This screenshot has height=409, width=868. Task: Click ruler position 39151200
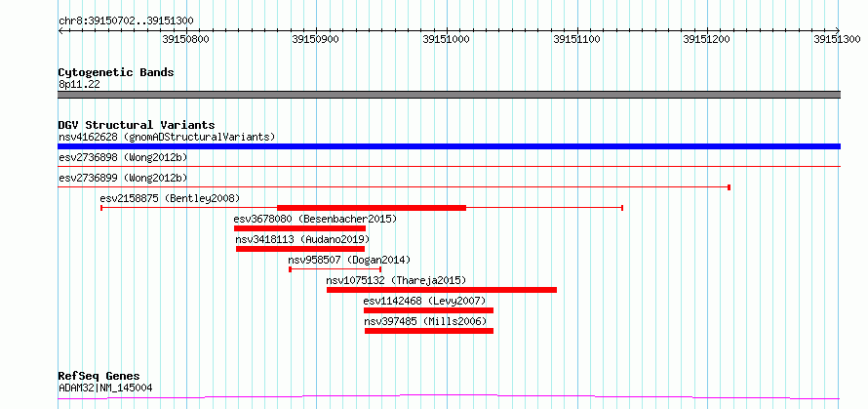coord(707,39)
